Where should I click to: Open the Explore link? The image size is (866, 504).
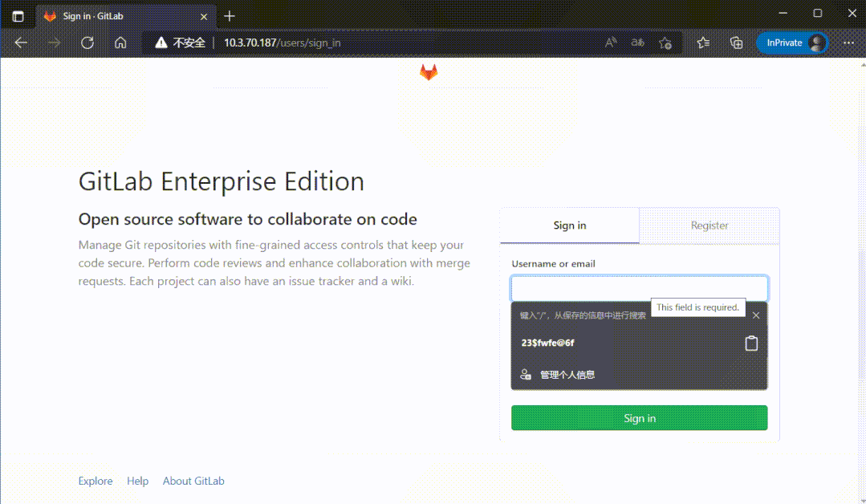[96, 481]
